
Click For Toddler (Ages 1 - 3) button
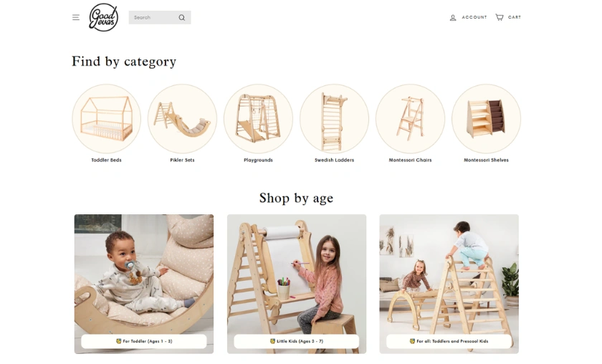click(x=144, y=341)
